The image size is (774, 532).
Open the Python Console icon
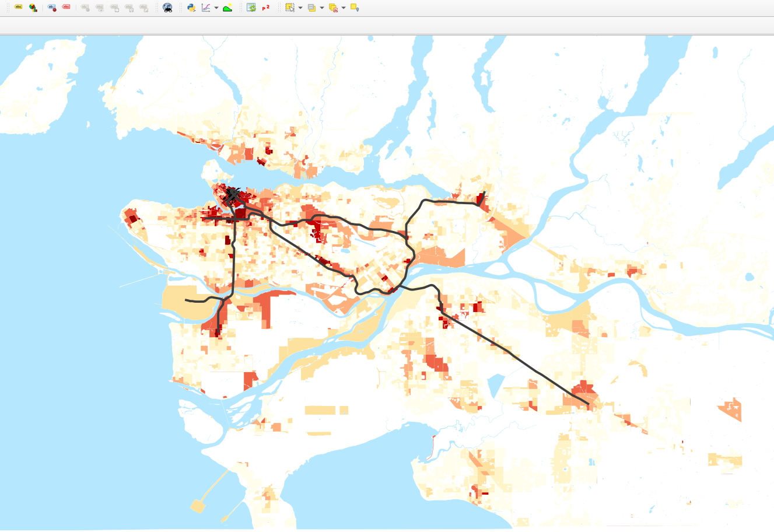[x=191, y=8]
